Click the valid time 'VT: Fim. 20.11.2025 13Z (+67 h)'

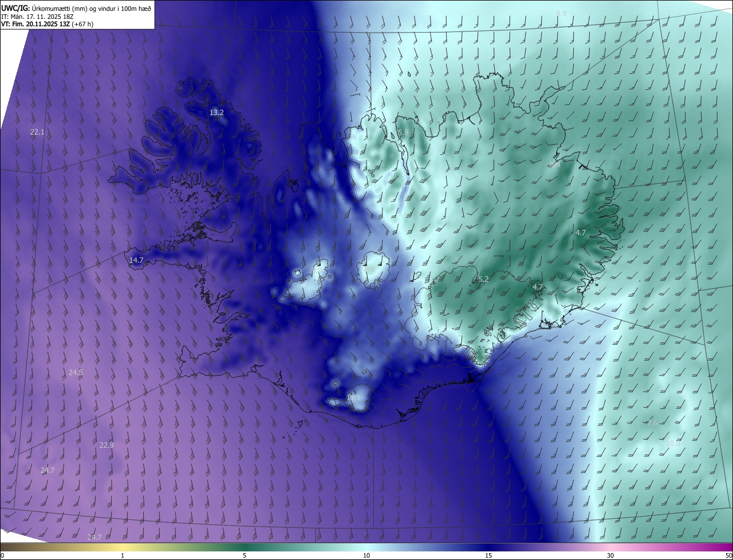click(x=47, y=24)
